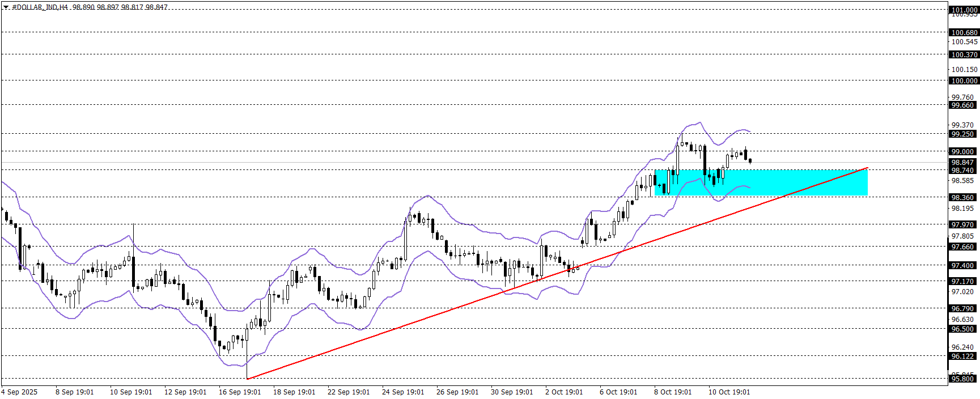
Task: Click the 97.400 price level label
Action: pos(962,266)
